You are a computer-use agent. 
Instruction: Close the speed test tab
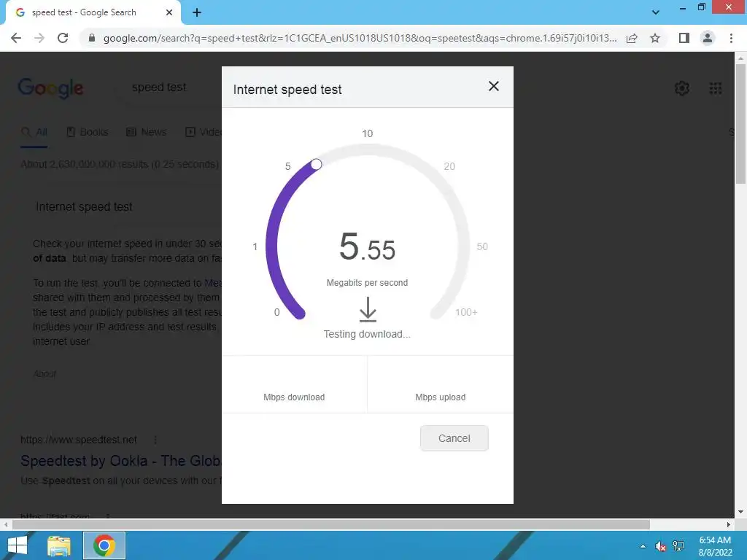click(169, 12)
